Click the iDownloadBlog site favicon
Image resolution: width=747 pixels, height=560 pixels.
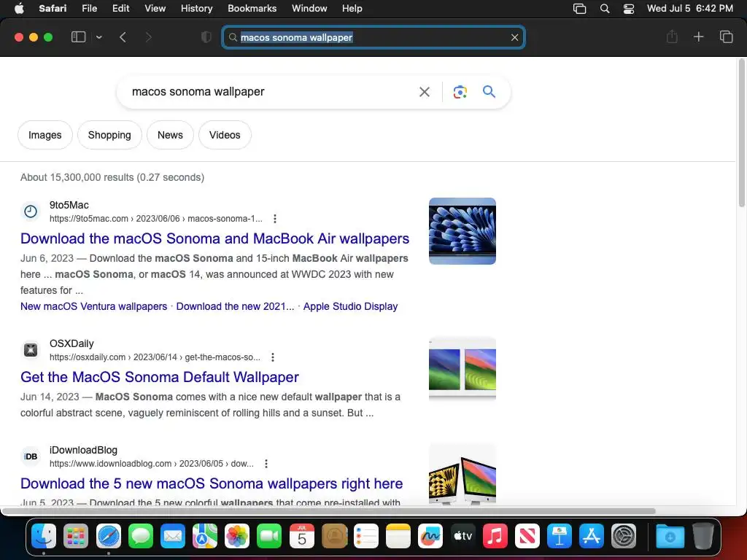coord(31,456)
